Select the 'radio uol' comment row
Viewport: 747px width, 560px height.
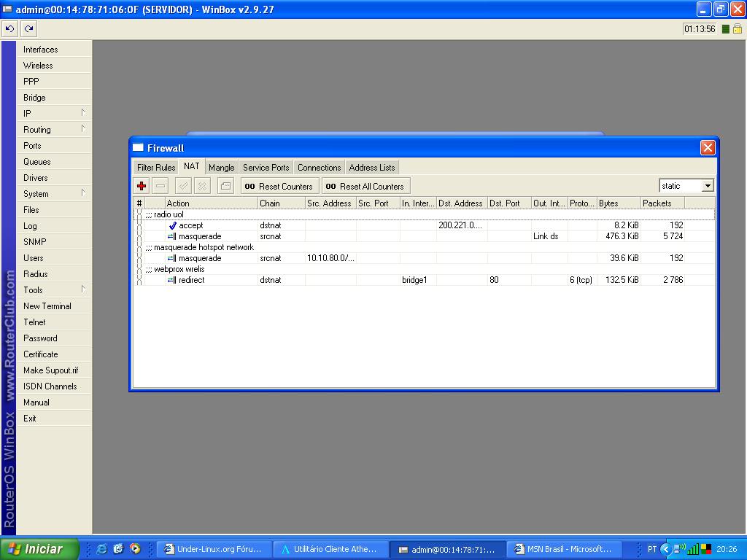click(x=425, y=215)
